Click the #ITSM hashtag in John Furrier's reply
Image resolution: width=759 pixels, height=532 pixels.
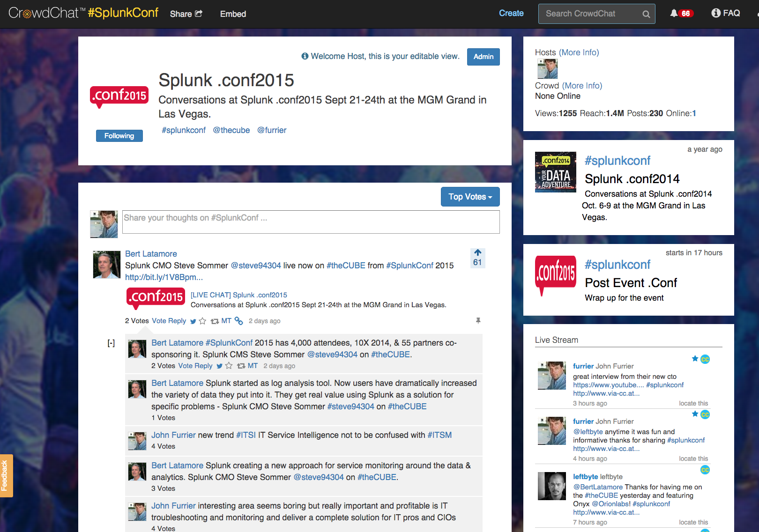coord(439,435)
